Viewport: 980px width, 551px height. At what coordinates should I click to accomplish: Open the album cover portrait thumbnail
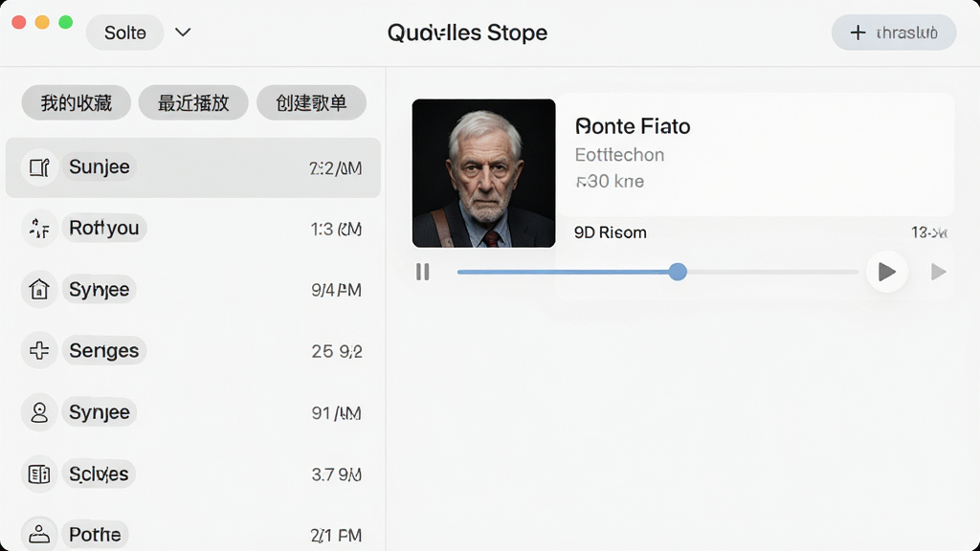click(483, 173)
